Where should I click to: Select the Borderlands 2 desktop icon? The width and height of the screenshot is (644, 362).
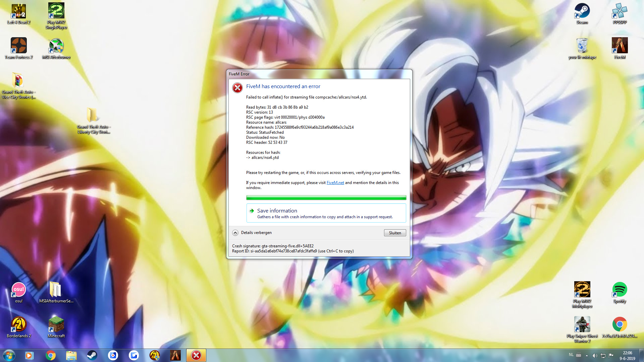(x=19, y=324)
